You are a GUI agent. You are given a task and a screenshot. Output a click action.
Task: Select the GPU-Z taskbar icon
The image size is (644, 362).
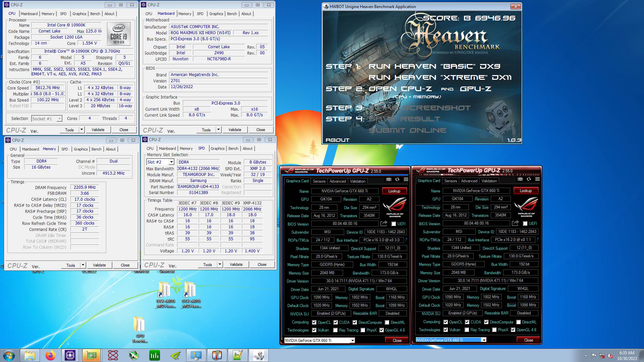point(91,355)
